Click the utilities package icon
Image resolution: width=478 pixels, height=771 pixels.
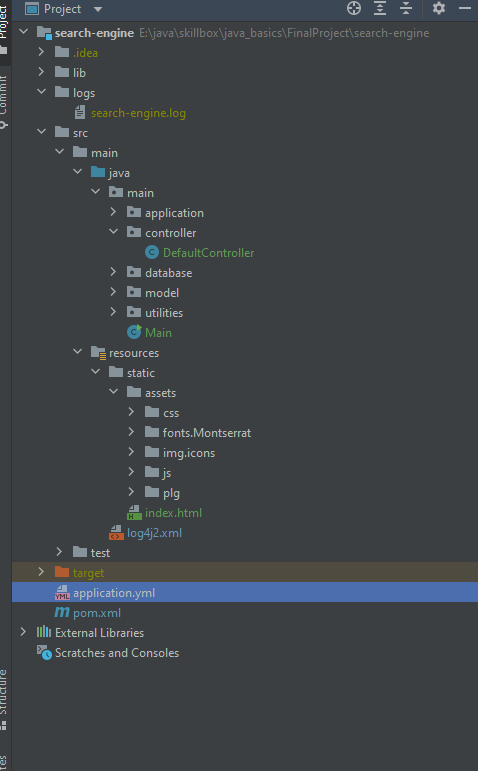click(134, 312)
